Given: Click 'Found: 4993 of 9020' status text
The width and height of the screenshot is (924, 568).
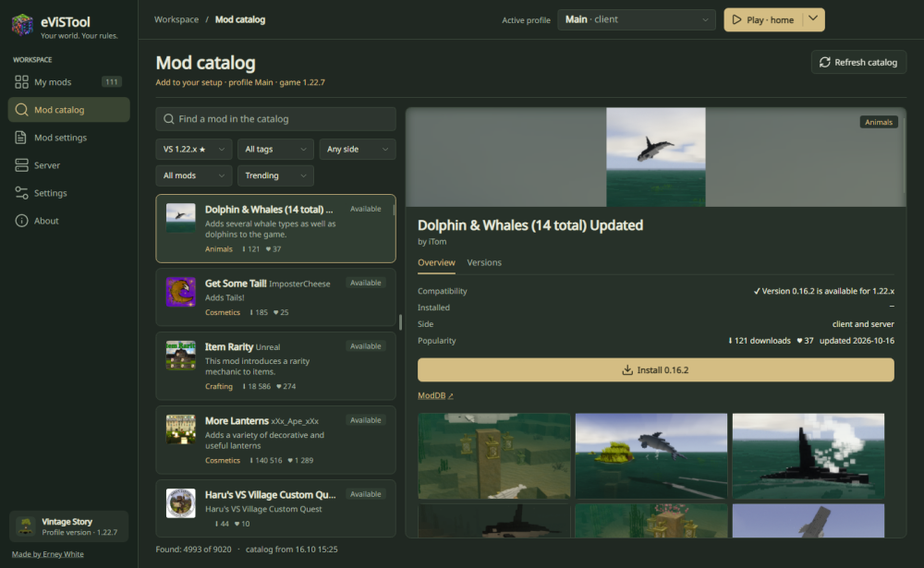Looking at the screenshot, I should coord(193,550).
